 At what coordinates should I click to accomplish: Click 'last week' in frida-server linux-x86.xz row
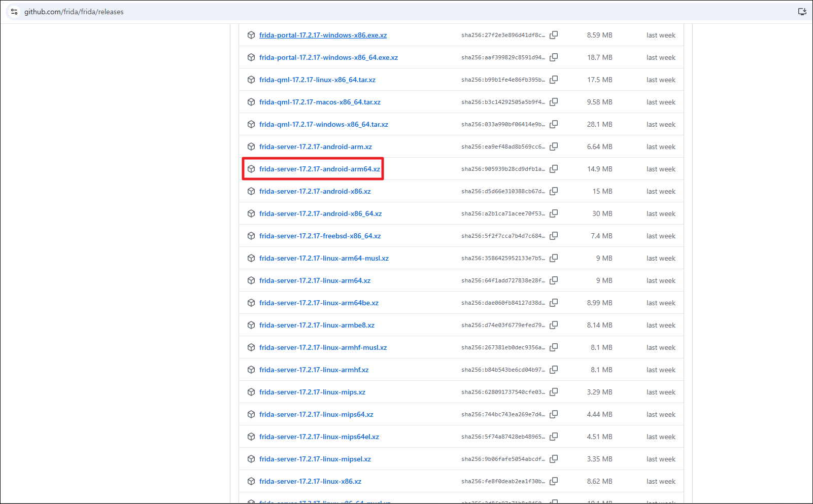[661, 481]
